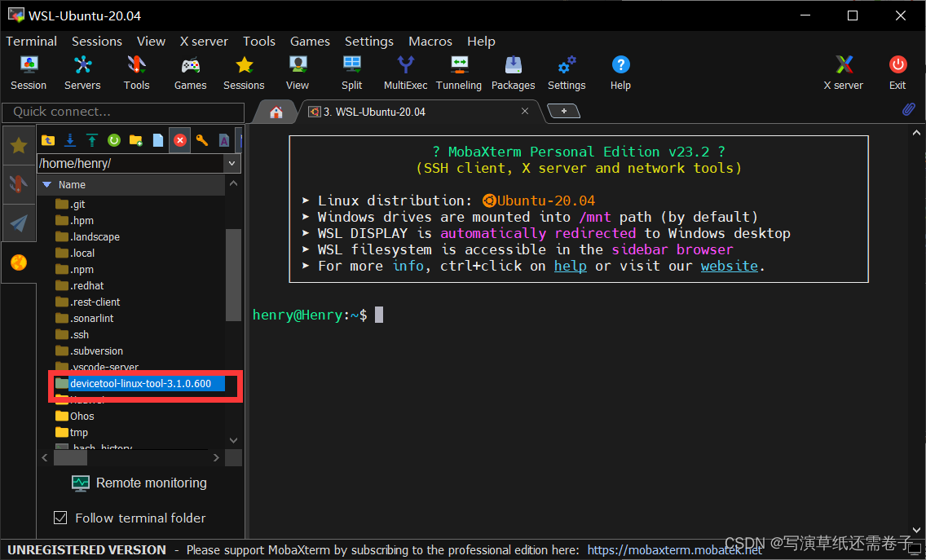Create a new file in sidebar browser
Viewport: 926px width, 560px height.
point(157,140)
